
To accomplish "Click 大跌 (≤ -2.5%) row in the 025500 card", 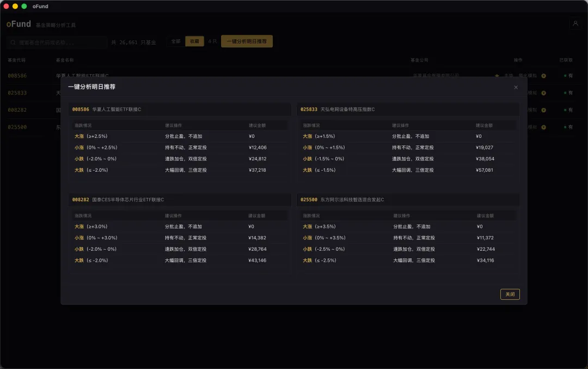I will click(x=408, y=261).
